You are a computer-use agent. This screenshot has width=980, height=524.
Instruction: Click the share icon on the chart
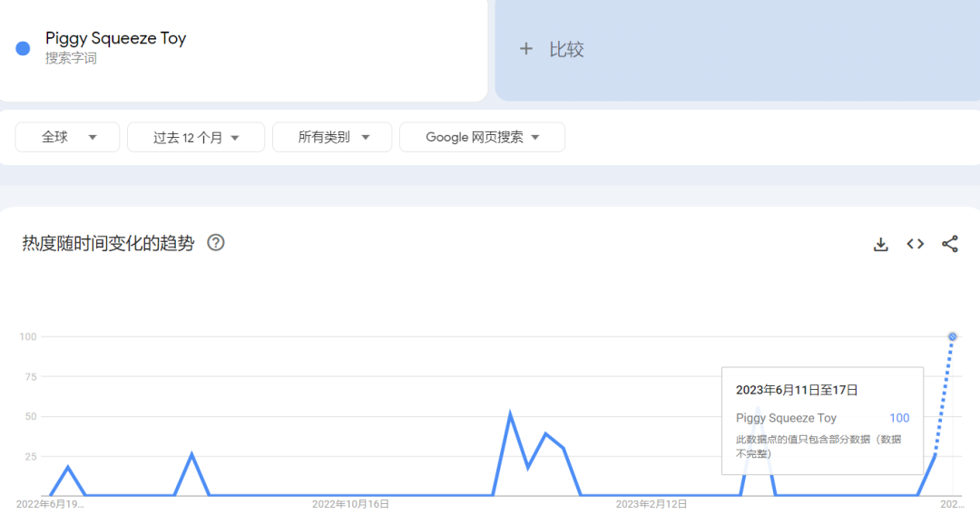pos(949,244)
